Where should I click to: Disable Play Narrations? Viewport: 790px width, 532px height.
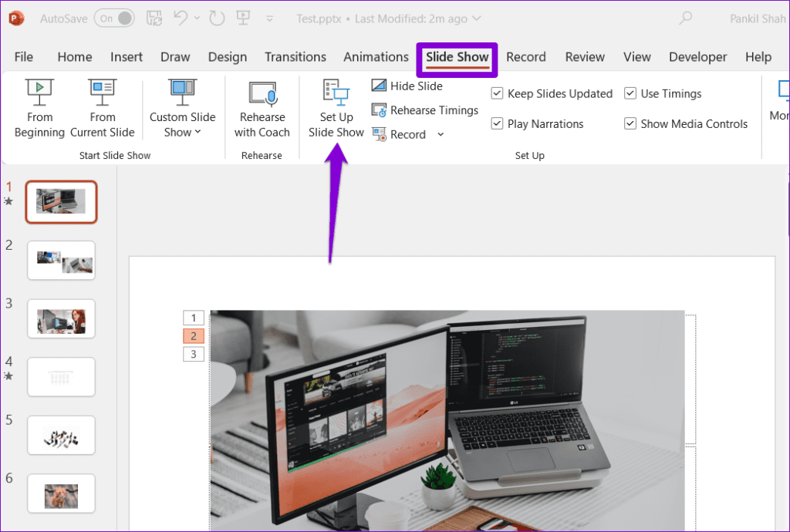[498, 123]
